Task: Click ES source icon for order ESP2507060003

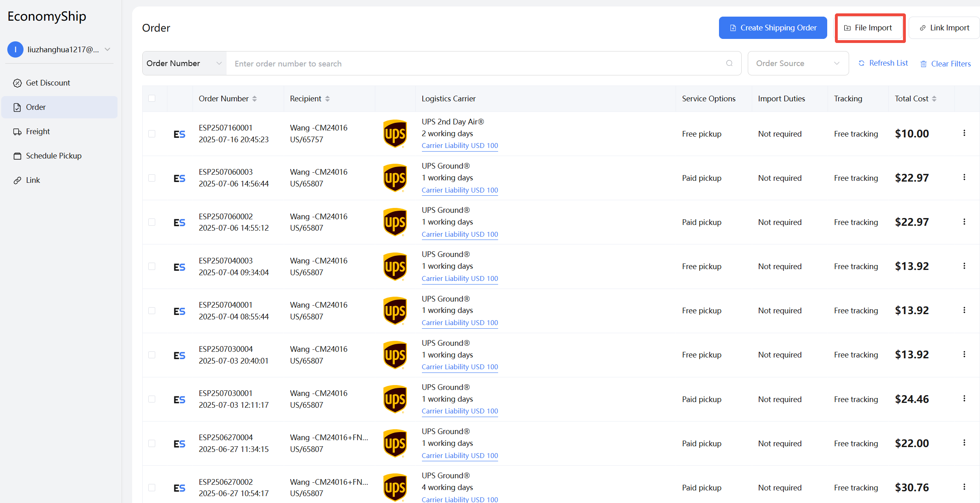Action: [x=179, y=178]
